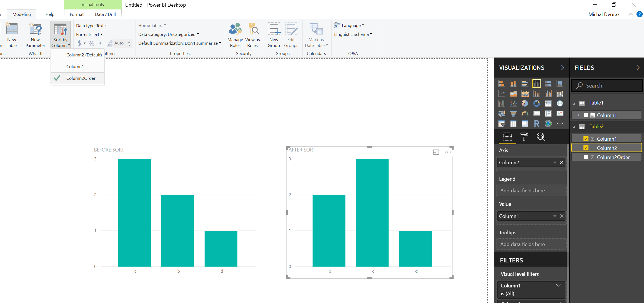
Task: Open the Format paint roller pane
Action: (524, 136)
